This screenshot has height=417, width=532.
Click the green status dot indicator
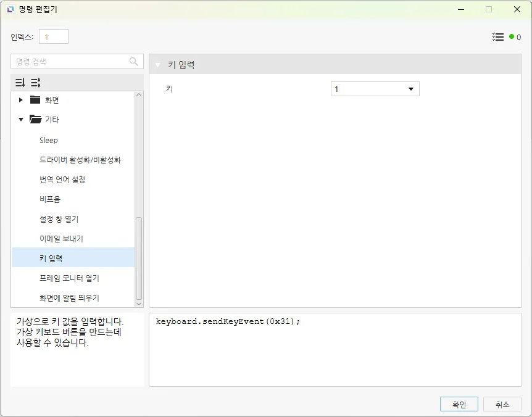coord(512,37)
